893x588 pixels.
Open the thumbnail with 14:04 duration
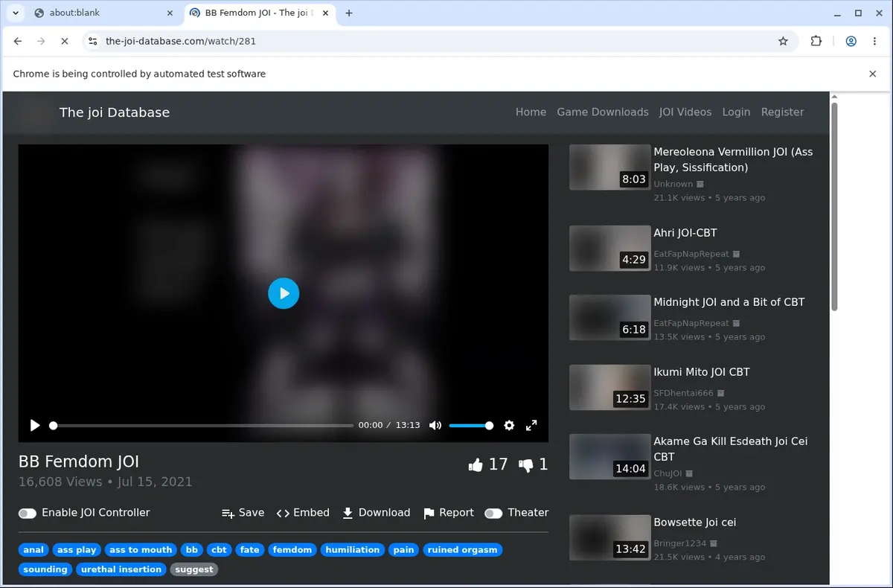click(609, 456)
